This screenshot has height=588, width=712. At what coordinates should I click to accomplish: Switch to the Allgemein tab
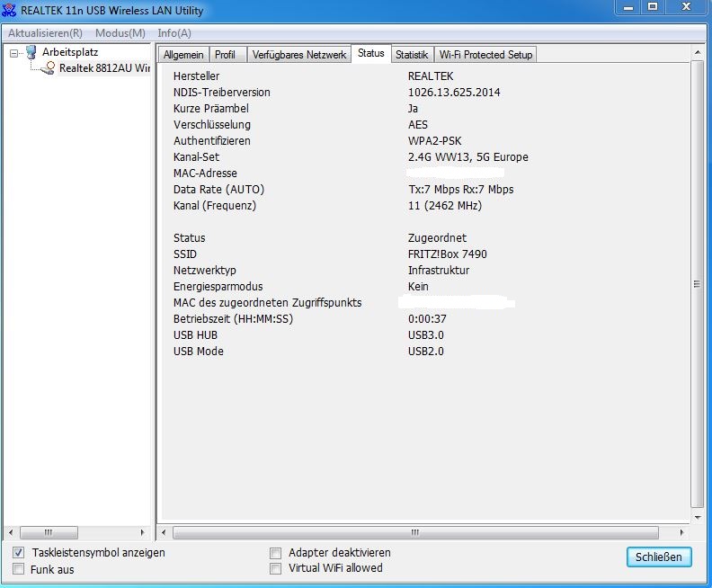[x=183, y=55]
